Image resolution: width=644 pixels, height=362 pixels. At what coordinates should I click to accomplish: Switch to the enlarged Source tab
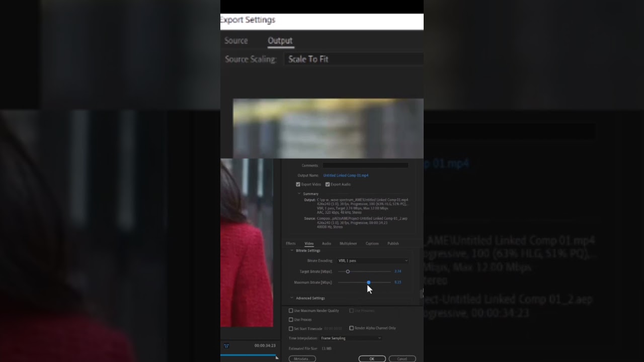(236, 41)
